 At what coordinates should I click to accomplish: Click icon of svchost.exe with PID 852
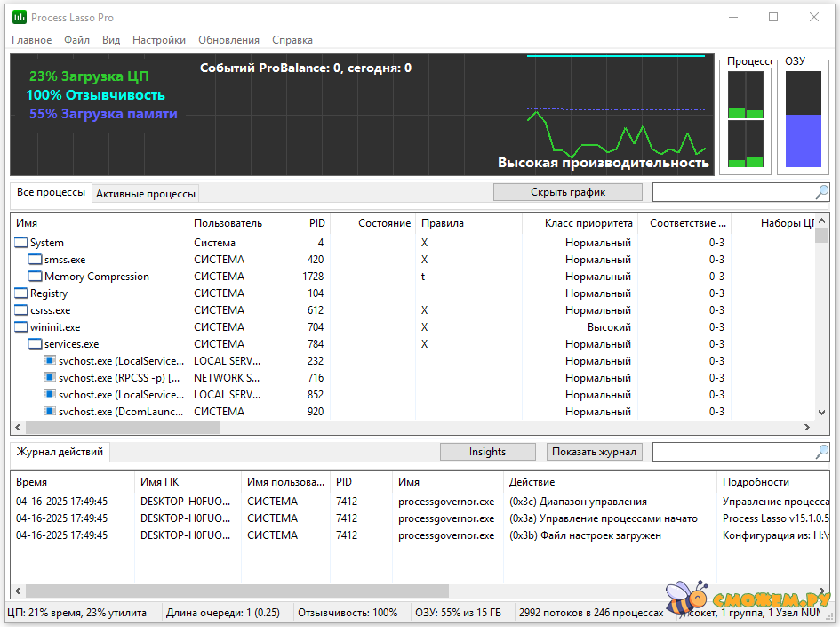pyautogui.click(x=50, y=394)
